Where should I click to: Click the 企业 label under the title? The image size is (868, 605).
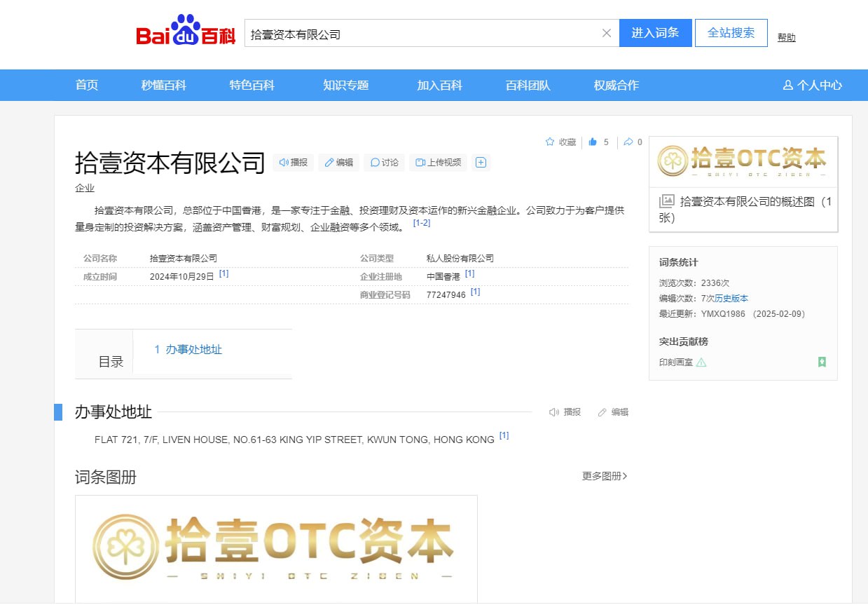(x=85, y=188)
